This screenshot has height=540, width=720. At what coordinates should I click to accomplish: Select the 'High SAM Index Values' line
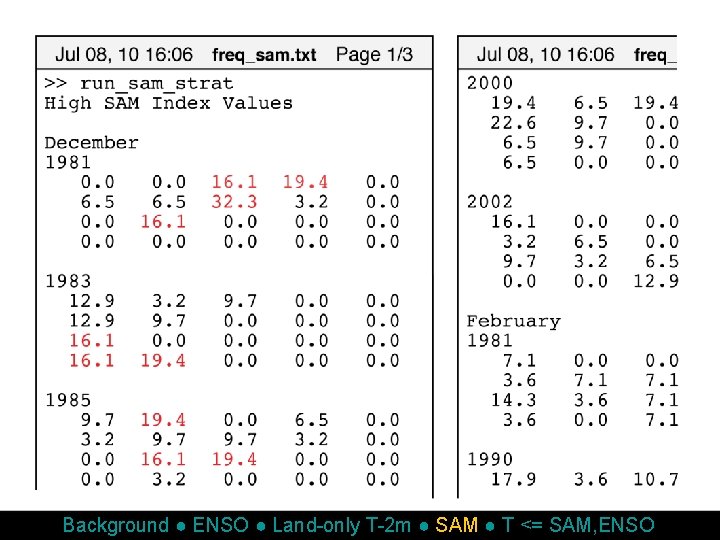click(x=168, y=103)
